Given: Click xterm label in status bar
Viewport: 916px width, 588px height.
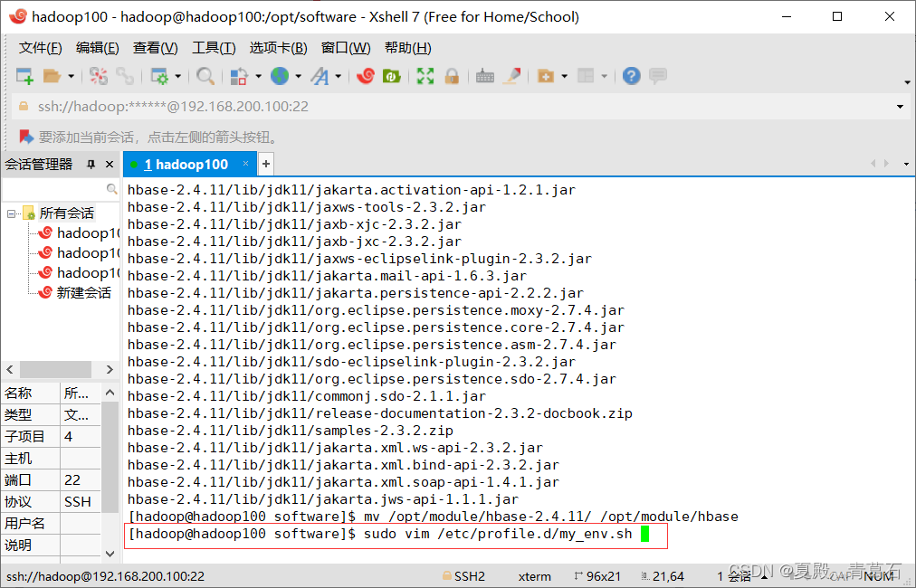Looking at the screenshot, I should tap(535, 576).
